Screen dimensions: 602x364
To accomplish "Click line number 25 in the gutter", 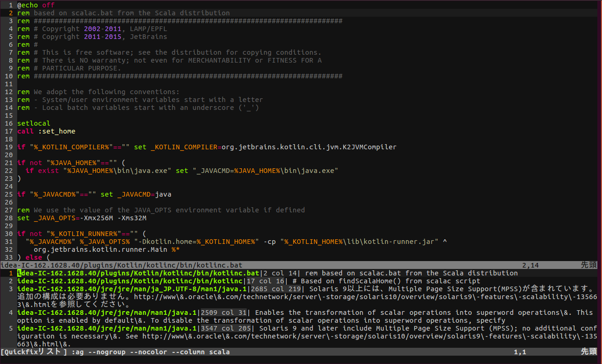I will [10, 194].
